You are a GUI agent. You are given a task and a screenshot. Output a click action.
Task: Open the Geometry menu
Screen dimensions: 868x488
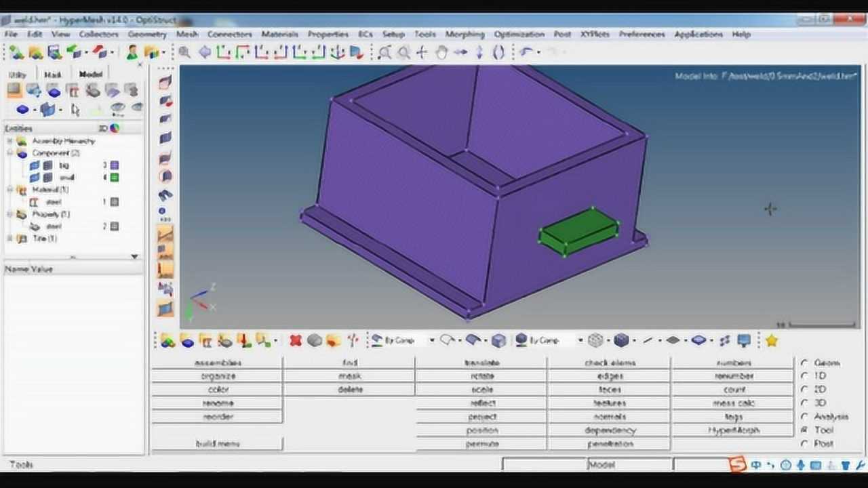click(x=146, y=34)
